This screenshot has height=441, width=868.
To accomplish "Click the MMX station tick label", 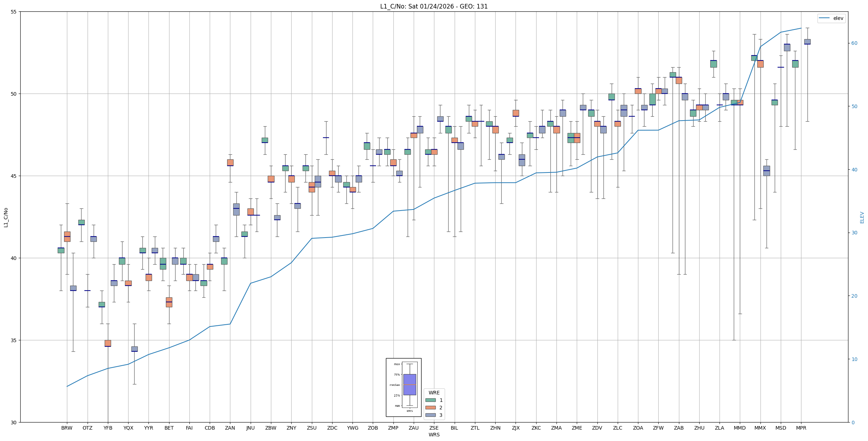I will 760,428.
